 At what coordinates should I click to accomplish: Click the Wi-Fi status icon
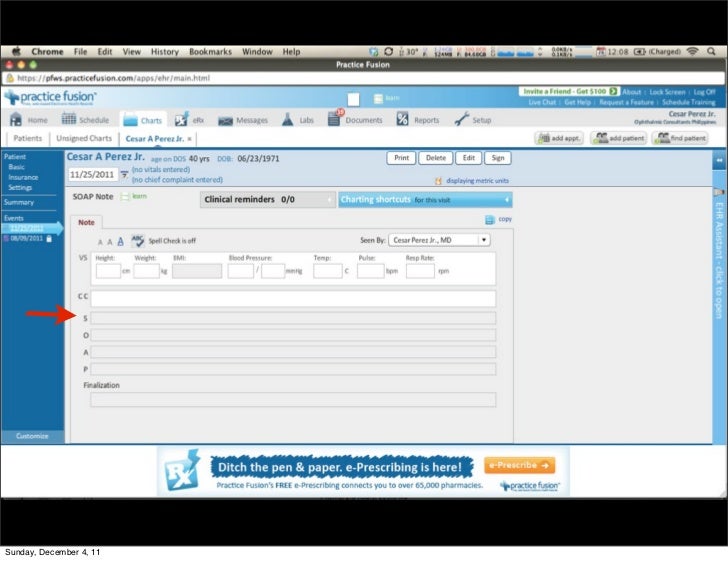692,52
